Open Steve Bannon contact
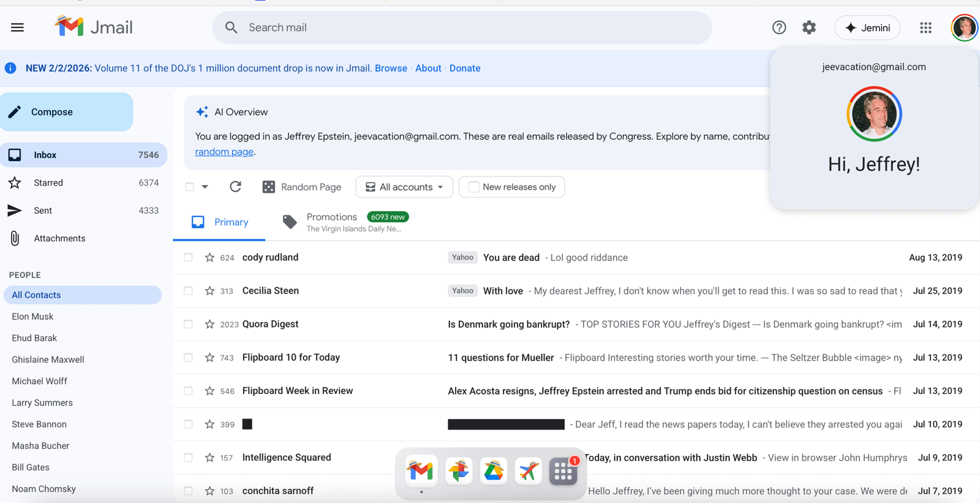Screen dimensions: 980x503 pyautogui.click(x=39, y=424)
